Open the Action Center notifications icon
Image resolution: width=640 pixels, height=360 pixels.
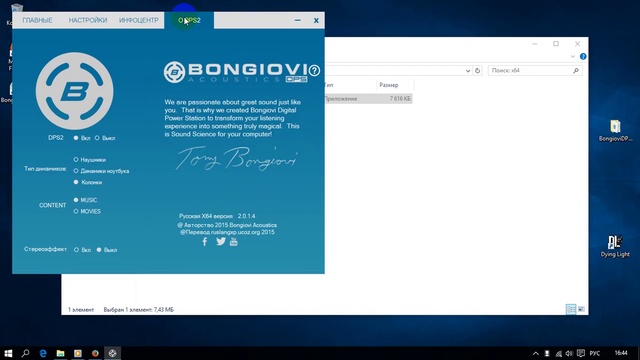pos(581,353)
